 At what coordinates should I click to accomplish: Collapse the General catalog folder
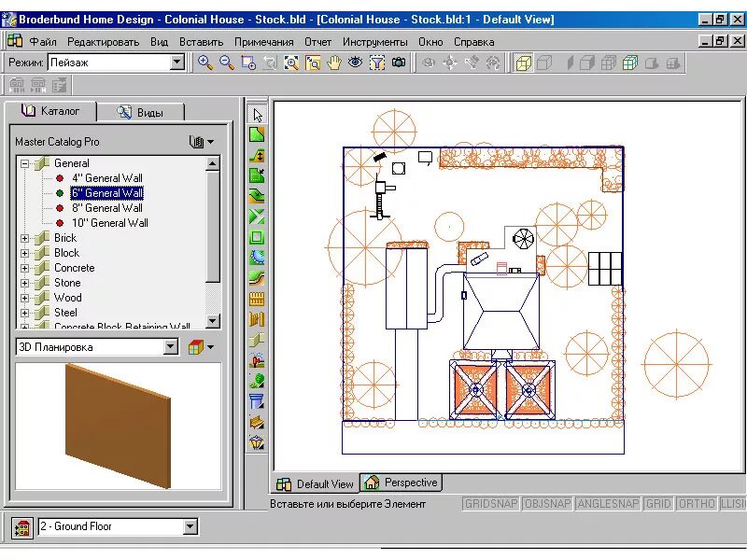24,164
